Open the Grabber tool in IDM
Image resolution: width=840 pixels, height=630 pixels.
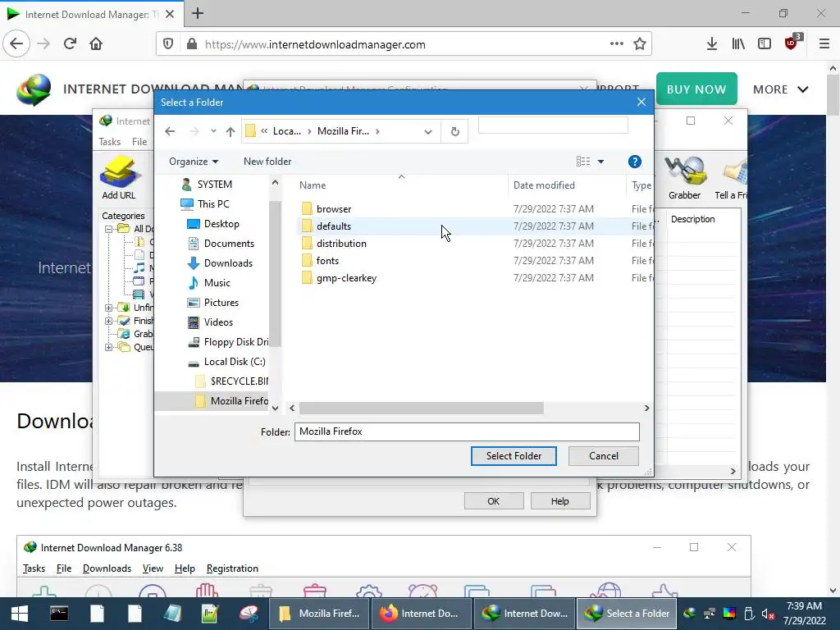coord(685,178)
